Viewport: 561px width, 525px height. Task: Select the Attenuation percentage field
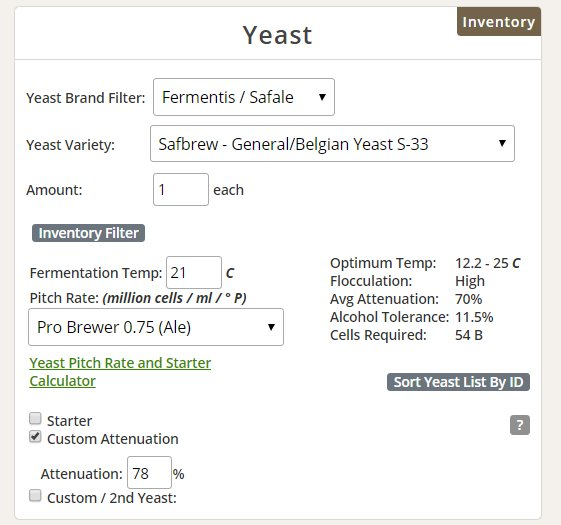coord(149,473)
